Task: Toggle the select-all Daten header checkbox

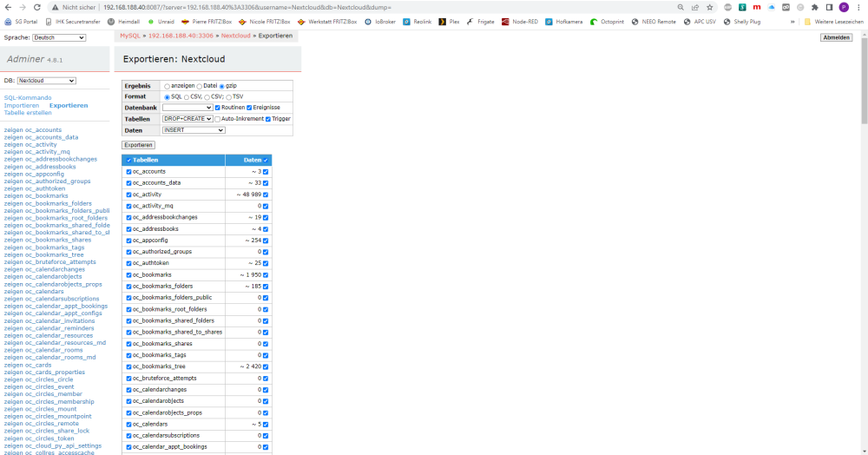Action: 266,161
